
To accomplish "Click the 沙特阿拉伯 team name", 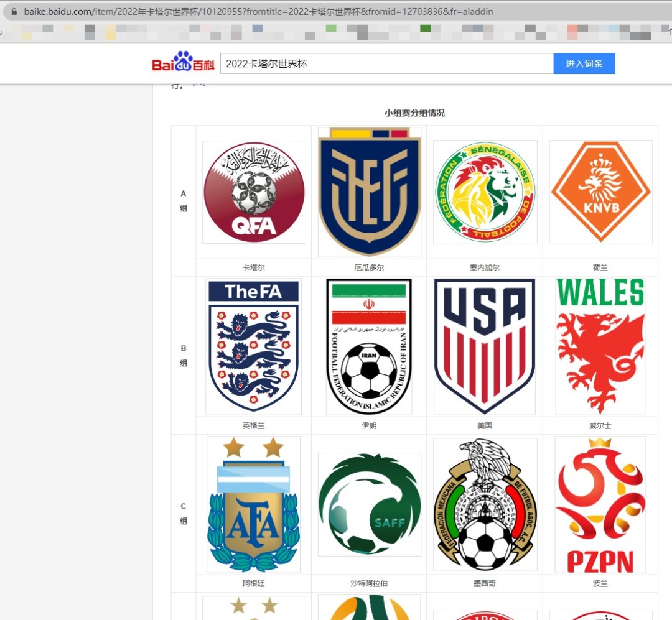I will tap(369, 583).
